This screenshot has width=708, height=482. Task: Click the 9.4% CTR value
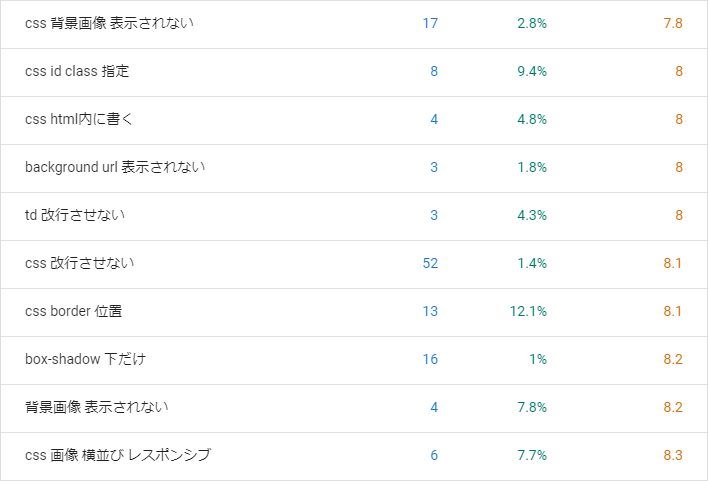coord(532,71)
